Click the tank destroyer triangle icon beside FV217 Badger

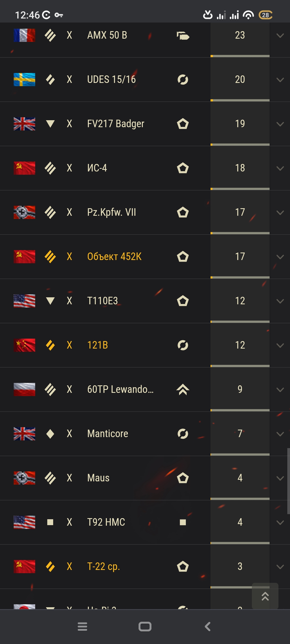click(50, 124)
